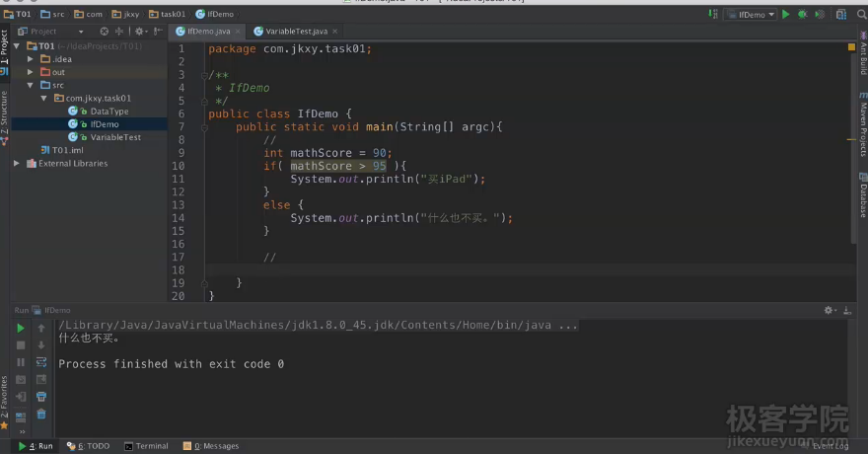
Task: Open the Terminal tool window tab
Action: (x=147, y=446)
